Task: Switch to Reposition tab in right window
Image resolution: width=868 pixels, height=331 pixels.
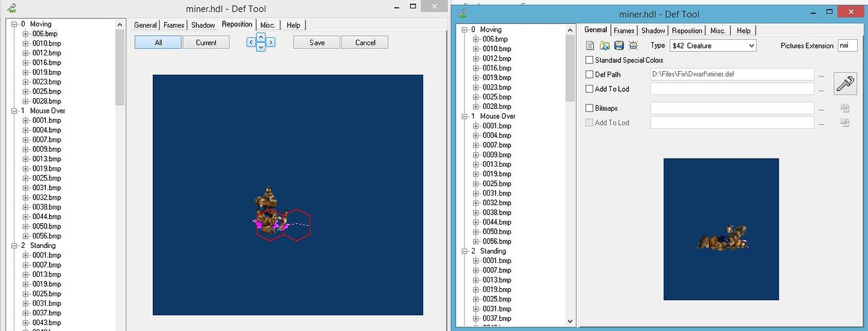Action: (687, 30)
